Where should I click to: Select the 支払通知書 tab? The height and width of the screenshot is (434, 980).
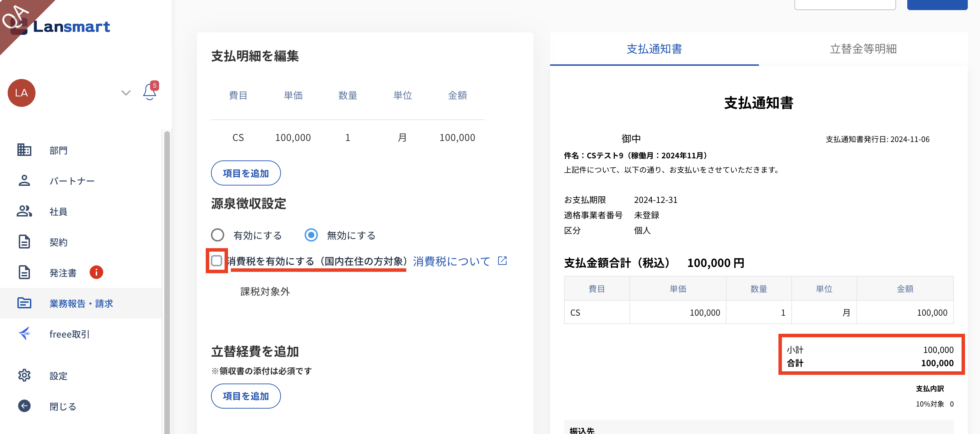tap(654, 49)
